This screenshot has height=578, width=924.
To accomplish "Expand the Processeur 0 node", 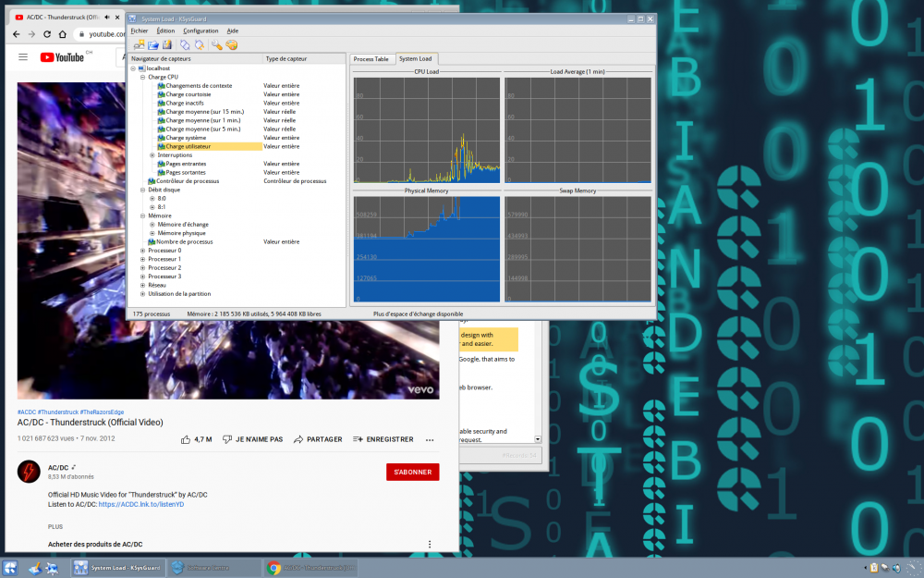I will click(142, 251).
